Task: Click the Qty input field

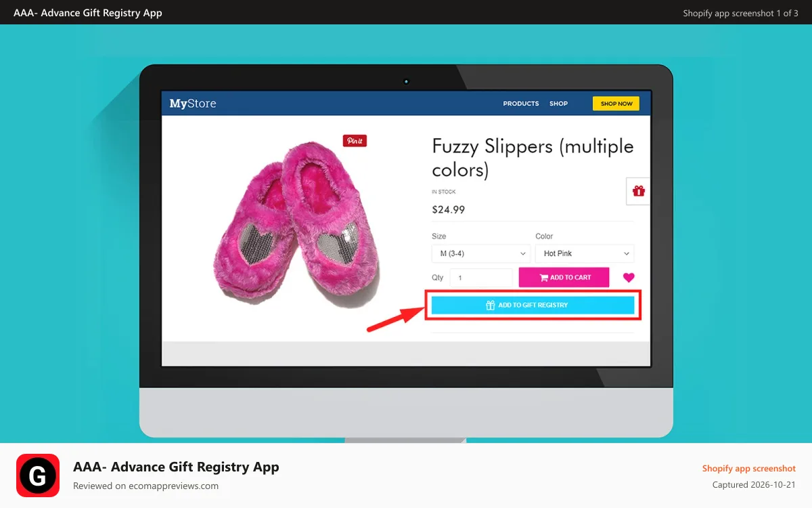Action: pos(481,278)
